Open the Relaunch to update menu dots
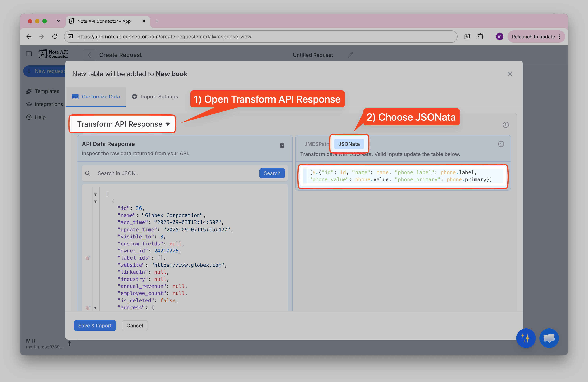The image size is (588, 382). pos(559,37)
